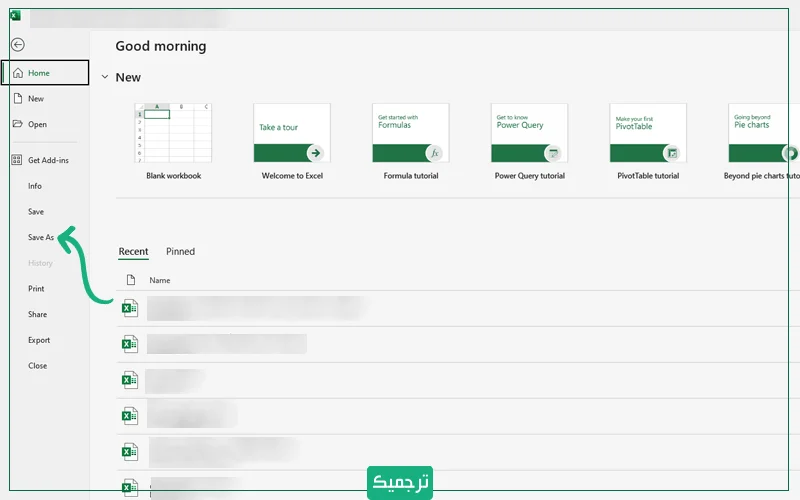
Task: Open the PivotTable tutorial template
Action: (648, 133)
